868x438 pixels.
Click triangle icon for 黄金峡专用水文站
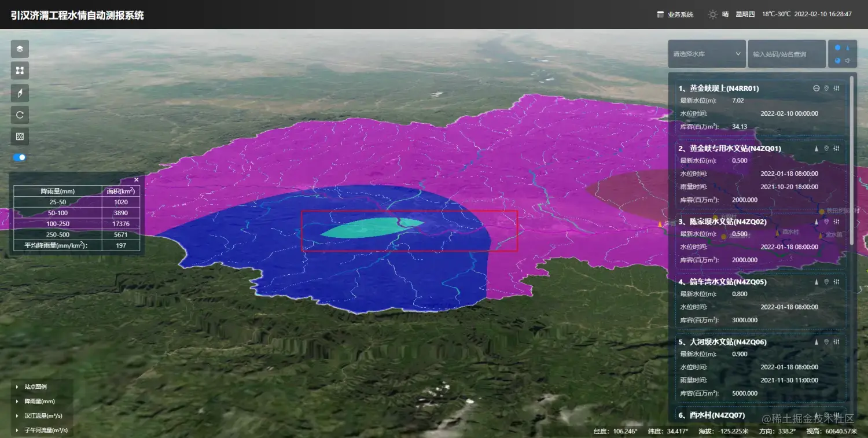816,149
